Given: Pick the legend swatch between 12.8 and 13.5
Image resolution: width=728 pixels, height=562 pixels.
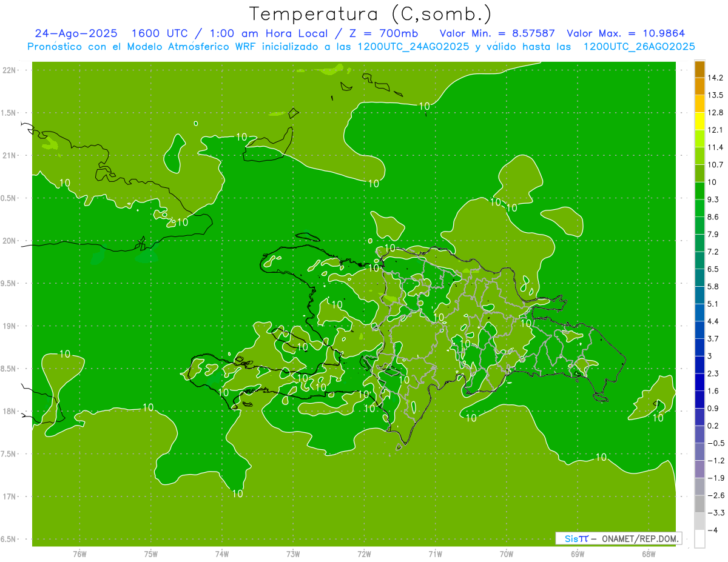Looking at the screenshot, I should click(x=699, y=104).
